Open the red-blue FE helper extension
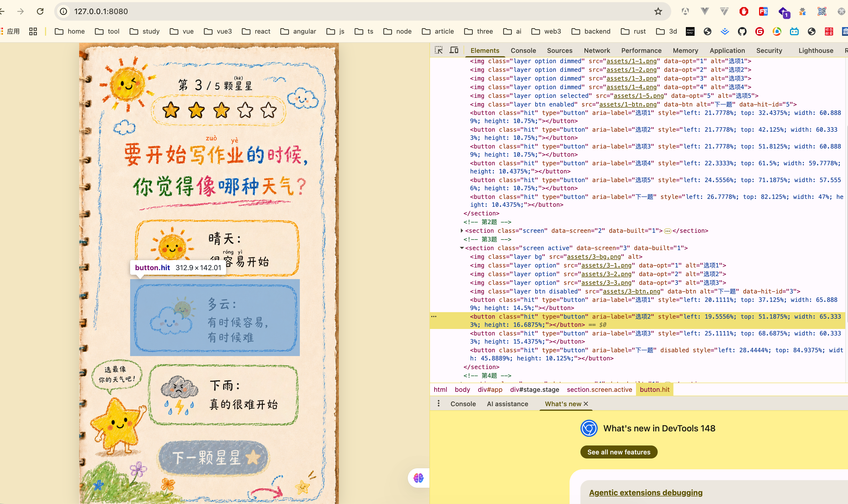Screen dimensions: 848x504 coord(763,12)
